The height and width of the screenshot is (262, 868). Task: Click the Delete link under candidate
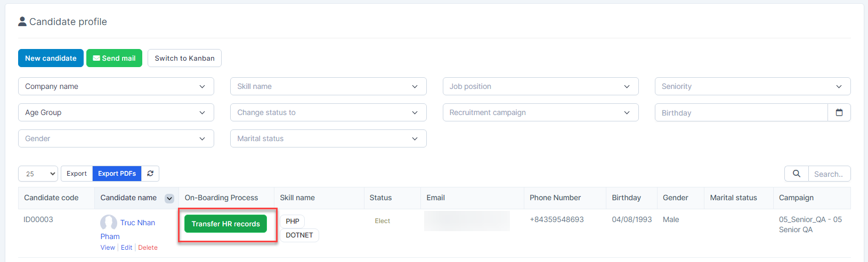pos(148,248)
